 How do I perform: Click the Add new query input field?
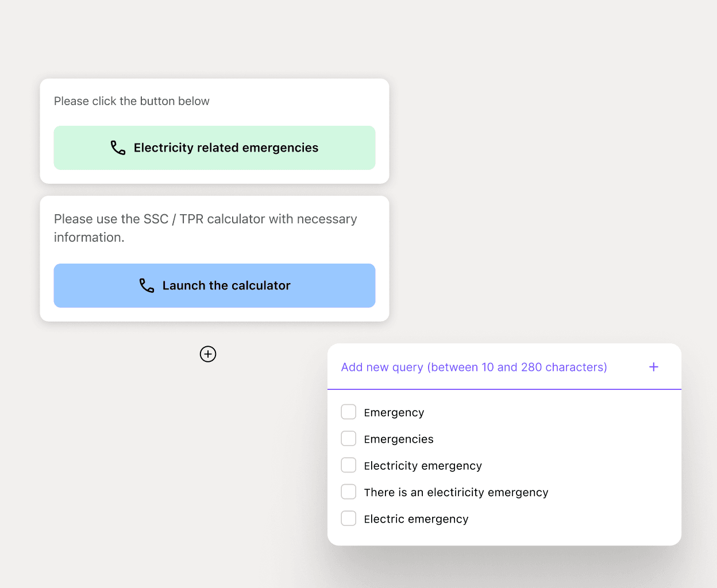tap(474, 367)
